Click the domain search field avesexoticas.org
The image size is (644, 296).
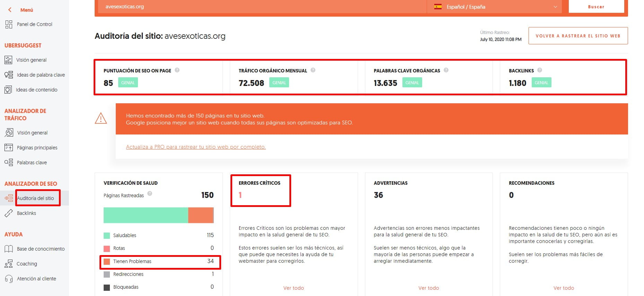coord(262,7)
